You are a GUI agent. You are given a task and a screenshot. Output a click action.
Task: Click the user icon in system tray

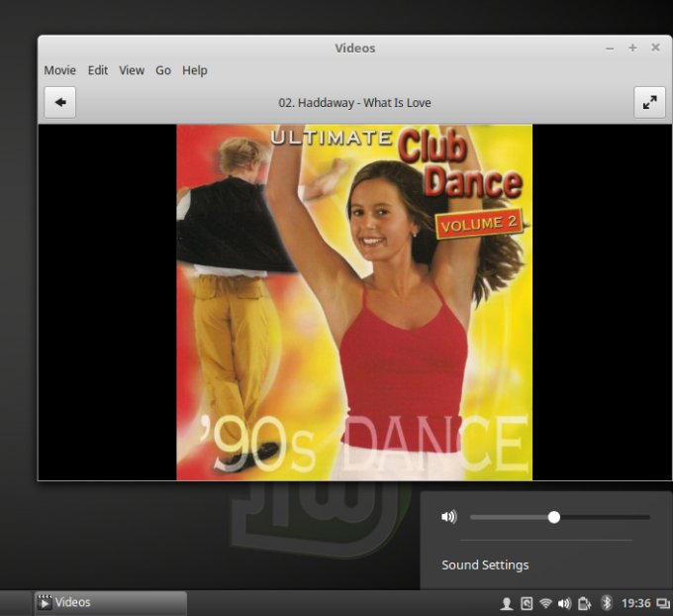[x=507, y=603]
